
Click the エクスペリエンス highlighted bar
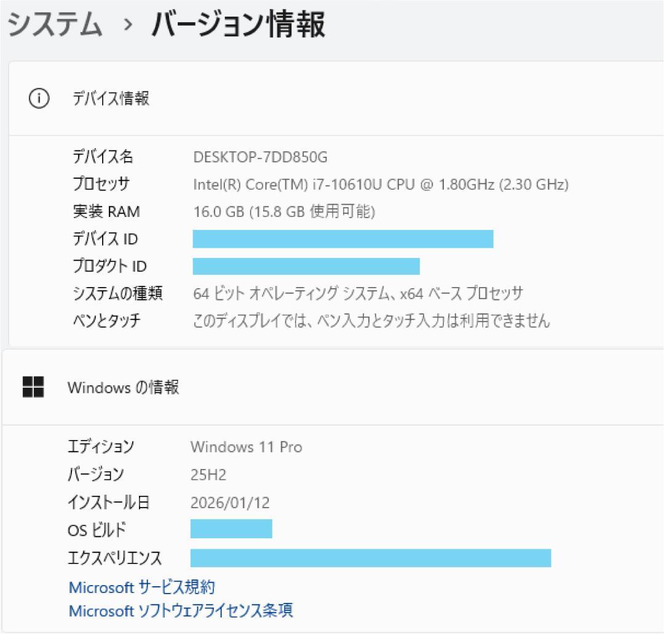(371, 558)
